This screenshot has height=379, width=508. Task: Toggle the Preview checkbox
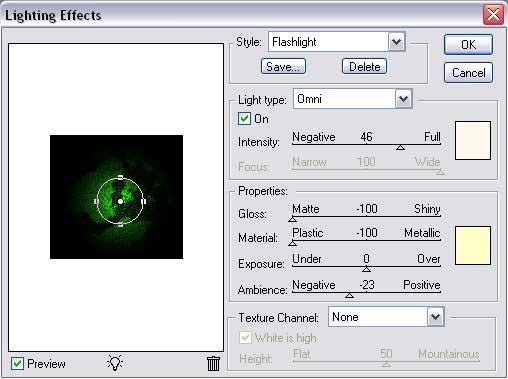tap(17, 363)
